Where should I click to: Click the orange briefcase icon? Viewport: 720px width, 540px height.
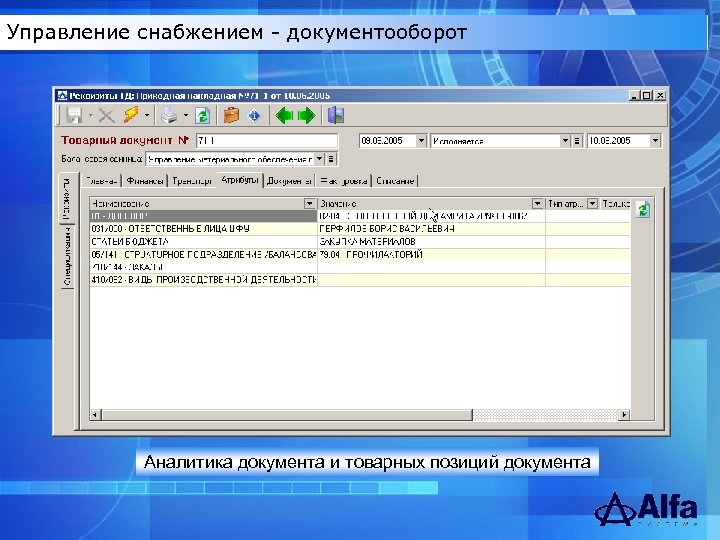pyautogui.click(x=231, y=115)
